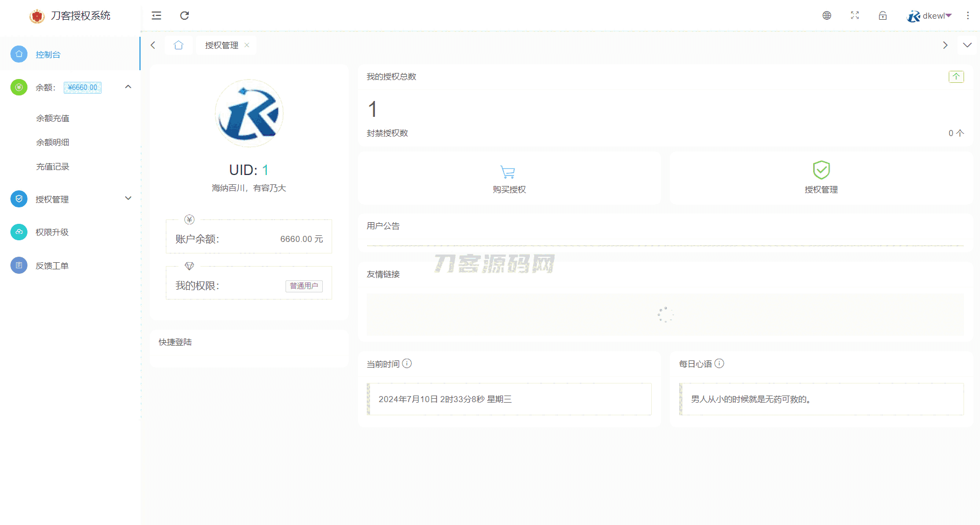Viewport: 980px width, 525px height.
Task: Click the refresh icon in the top bar
Action: (184, 16)
